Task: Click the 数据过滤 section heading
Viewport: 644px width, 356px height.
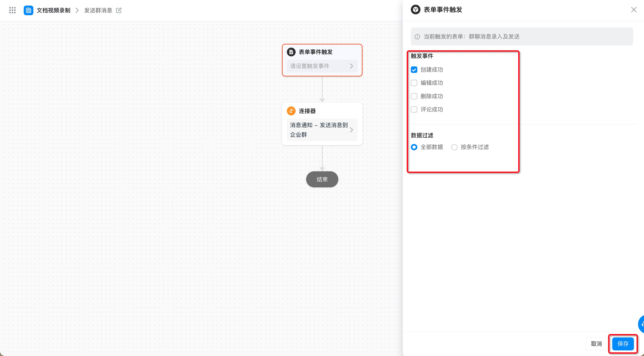Action: [422, 136]
